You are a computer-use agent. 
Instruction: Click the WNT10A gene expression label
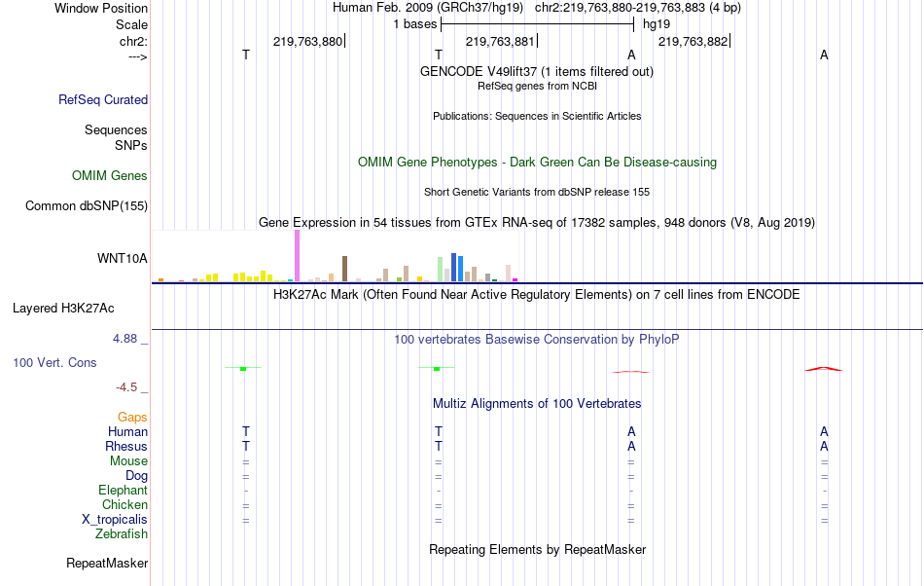point(122,258)
